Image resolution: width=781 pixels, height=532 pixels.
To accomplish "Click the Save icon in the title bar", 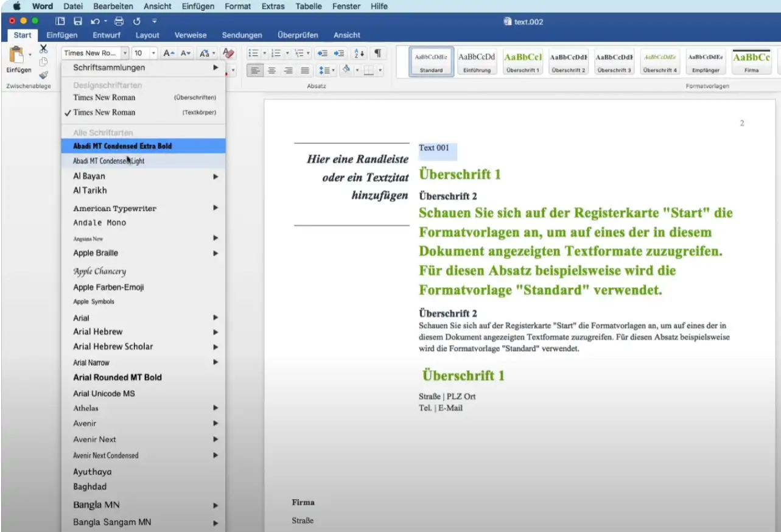I will click(78, 21).
